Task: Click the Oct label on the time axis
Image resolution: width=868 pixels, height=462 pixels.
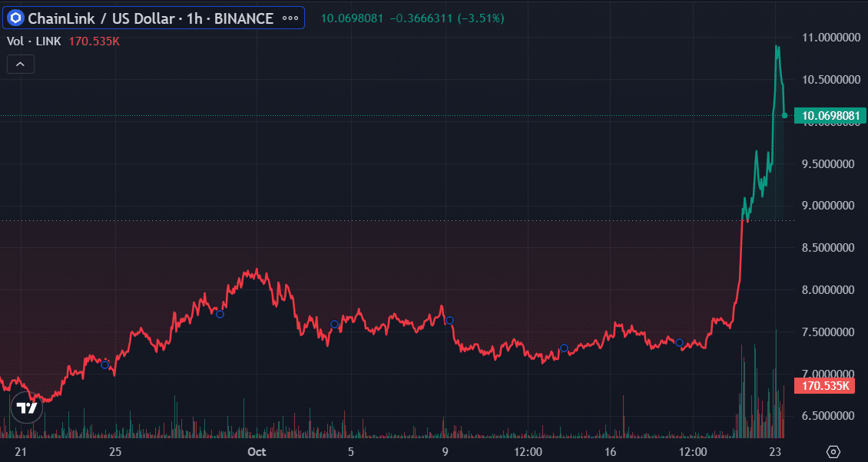Action: (257, 452)
